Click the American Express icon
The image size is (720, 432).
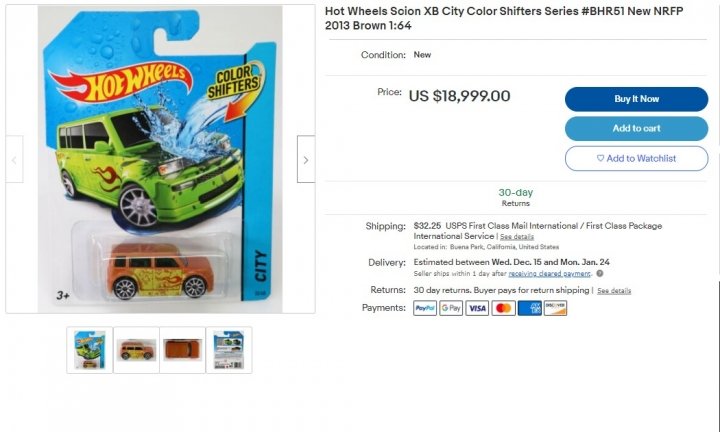click(529, 308)
